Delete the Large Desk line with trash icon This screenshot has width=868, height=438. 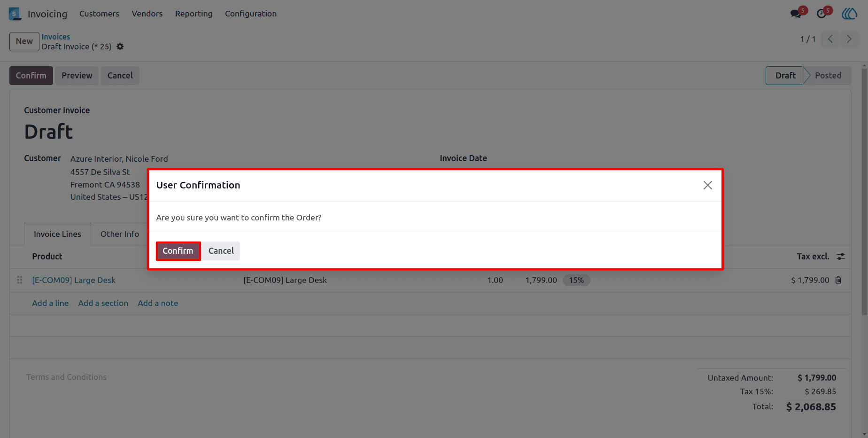[x=838, y=280]
